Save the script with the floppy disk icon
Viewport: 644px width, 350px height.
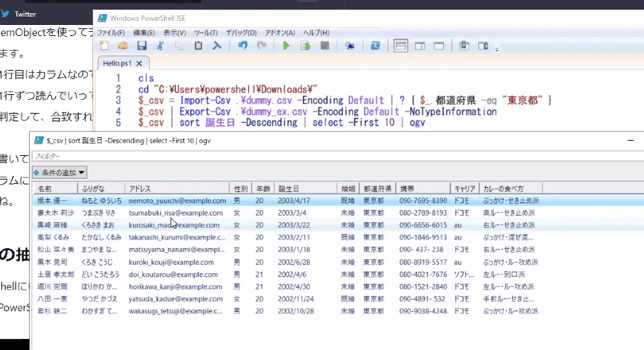[141, 46]
